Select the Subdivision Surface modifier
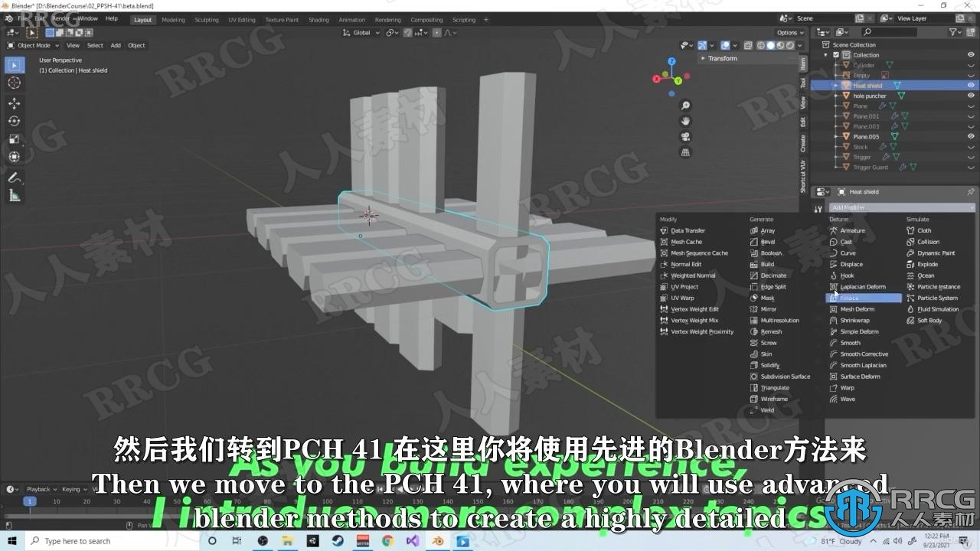The height and width of the screenshot is (551, 980). click(x=784, y=377)
